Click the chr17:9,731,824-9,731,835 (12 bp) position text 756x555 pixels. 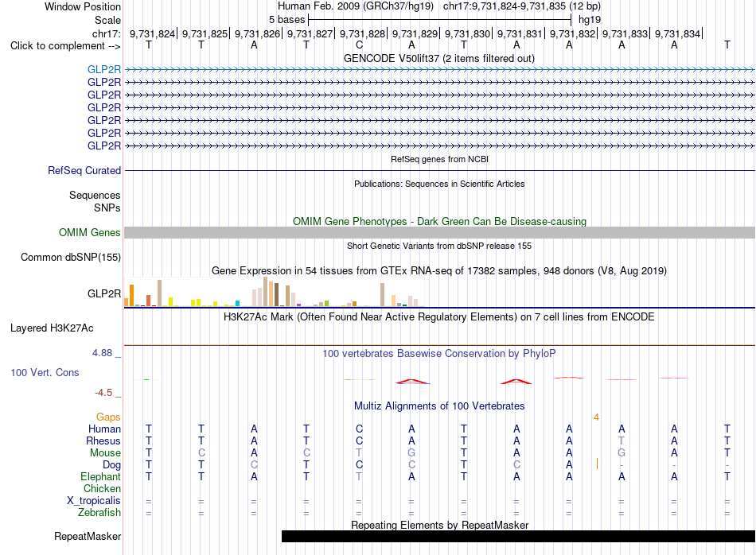point(522,6)
